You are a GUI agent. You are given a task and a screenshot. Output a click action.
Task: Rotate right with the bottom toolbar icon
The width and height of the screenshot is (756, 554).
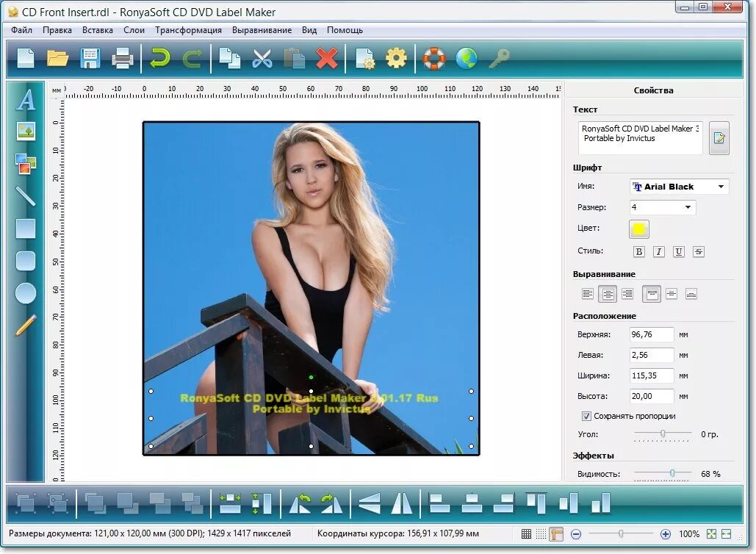click(x=332, y=503)
